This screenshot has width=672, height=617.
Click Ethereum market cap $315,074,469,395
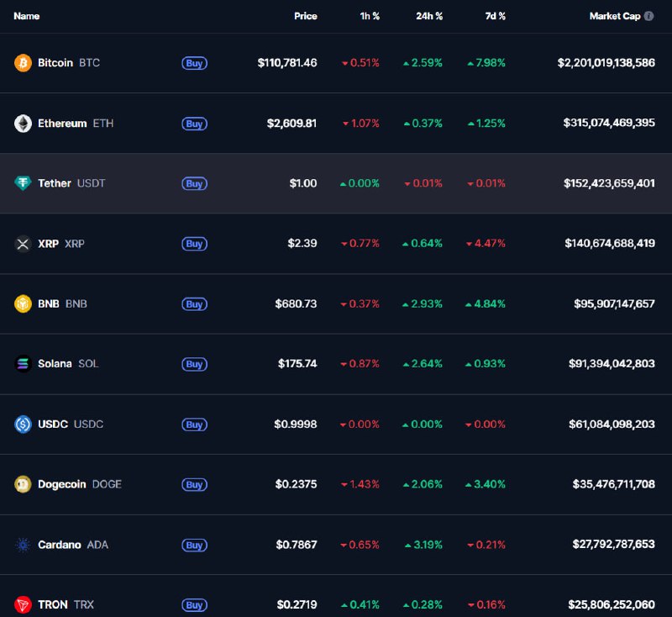pos(609,123)
